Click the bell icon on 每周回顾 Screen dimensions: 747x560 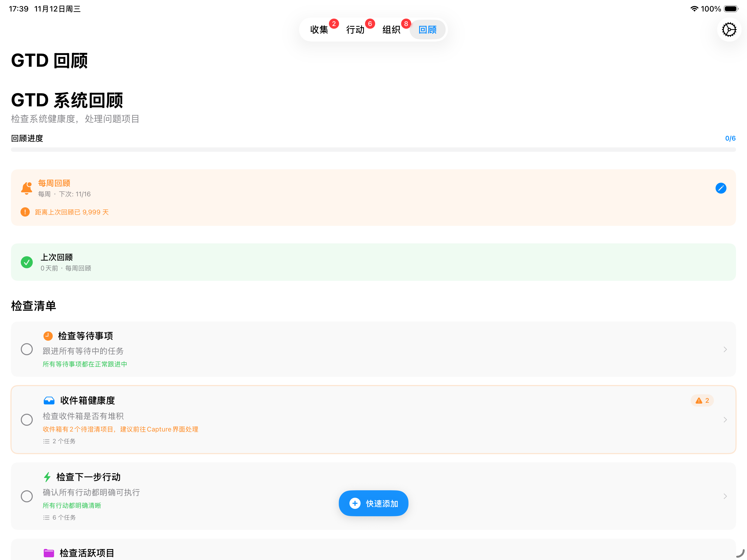click(x=27, y=188)
